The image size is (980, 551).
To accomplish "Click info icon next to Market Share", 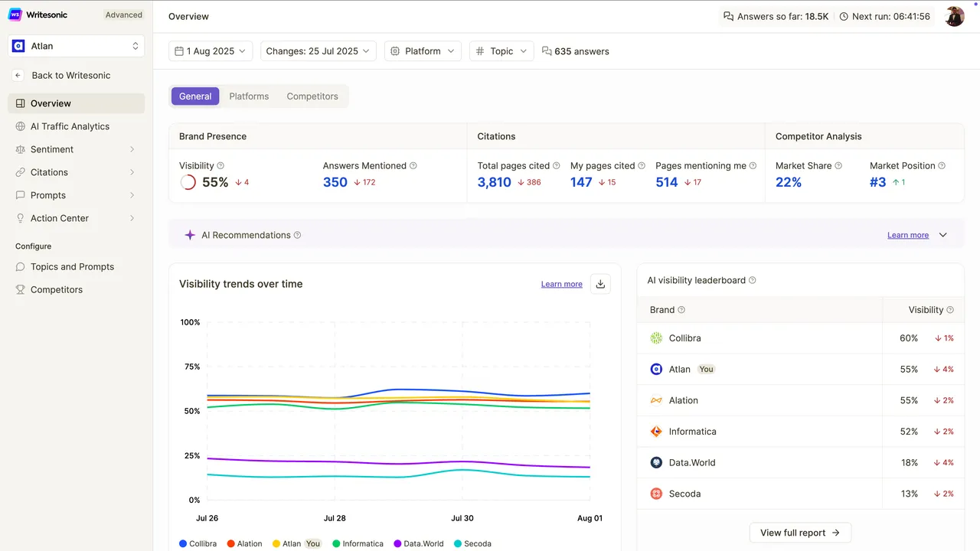I will point(838,165).
